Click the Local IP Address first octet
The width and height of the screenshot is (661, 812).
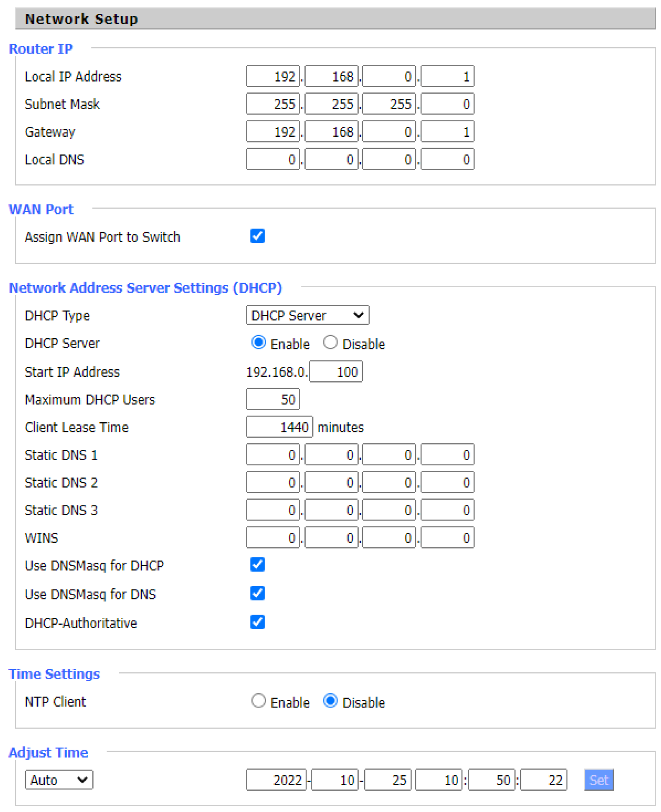(x=273, y=77)
